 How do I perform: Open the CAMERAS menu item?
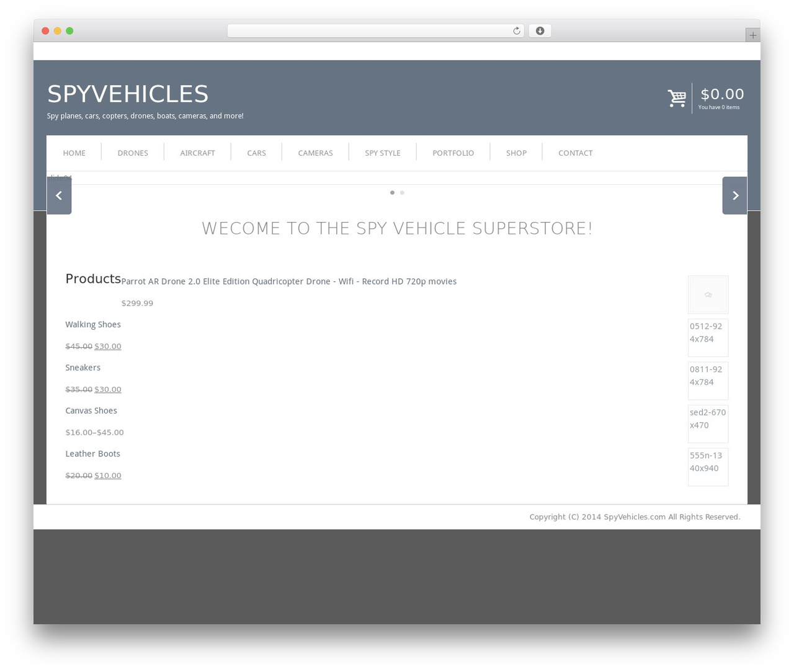pos(315,153)
